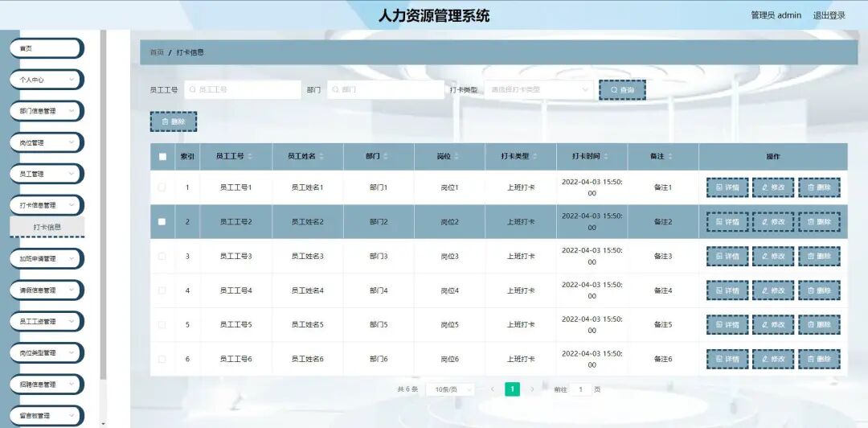The width and height of the screenshot is (868, 428).
Task: Select the 打卡信息 submenu item
Action: coord(47,227)
